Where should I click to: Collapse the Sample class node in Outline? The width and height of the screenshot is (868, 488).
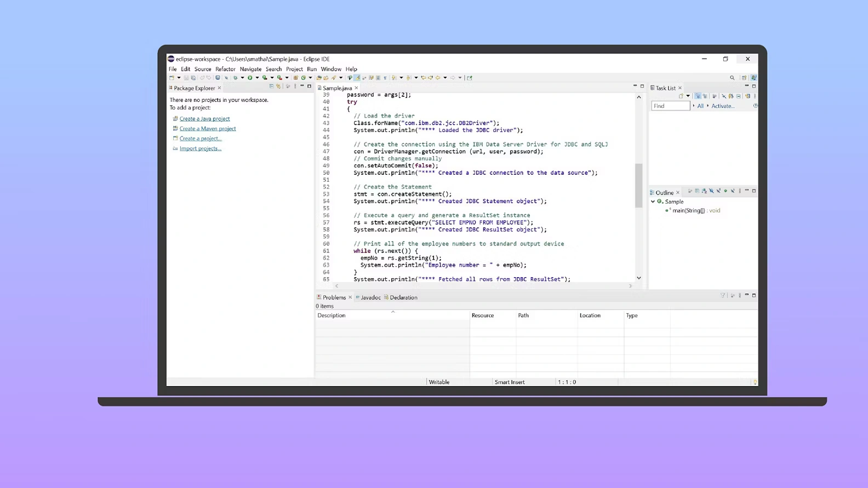pos(653,202)
